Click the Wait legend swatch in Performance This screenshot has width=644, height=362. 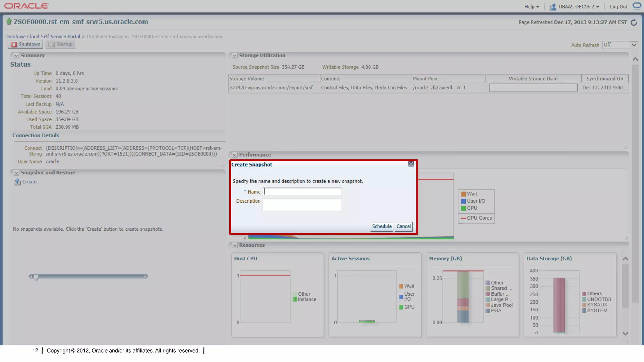[x=463, y=194]
